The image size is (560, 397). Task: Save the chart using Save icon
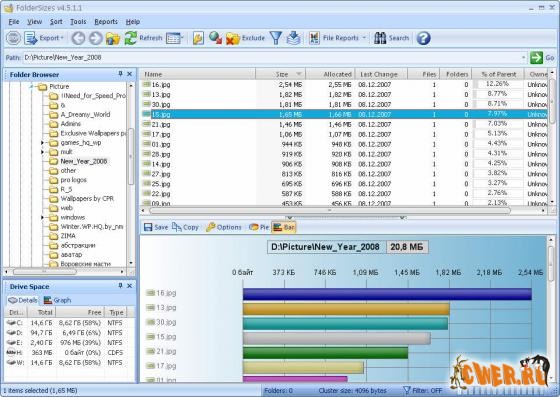coord(148,227)
